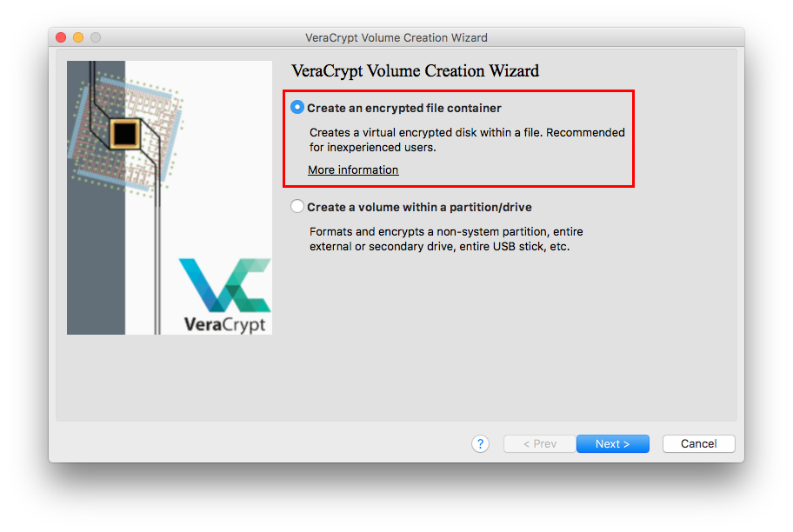Open help with the question mark icon
793x532 pixels.
(480, 444)
